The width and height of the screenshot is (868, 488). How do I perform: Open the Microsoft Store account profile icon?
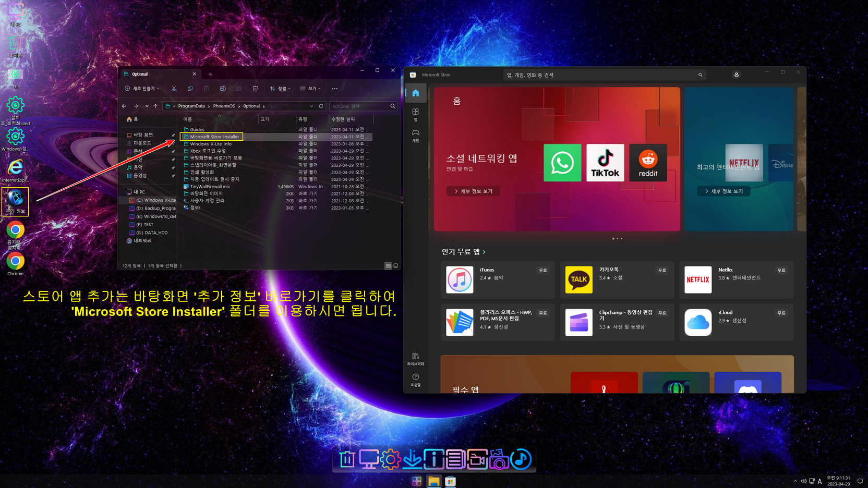click(737, 75)
